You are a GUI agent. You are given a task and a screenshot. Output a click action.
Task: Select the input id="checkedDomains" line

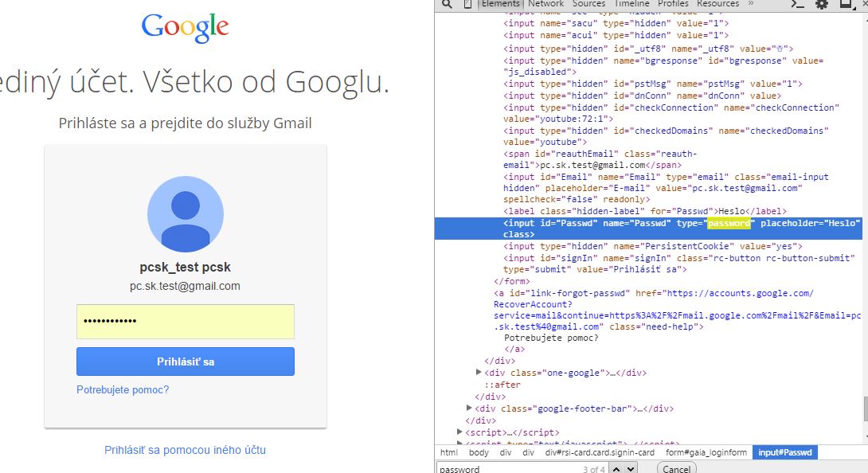(666, 136)
